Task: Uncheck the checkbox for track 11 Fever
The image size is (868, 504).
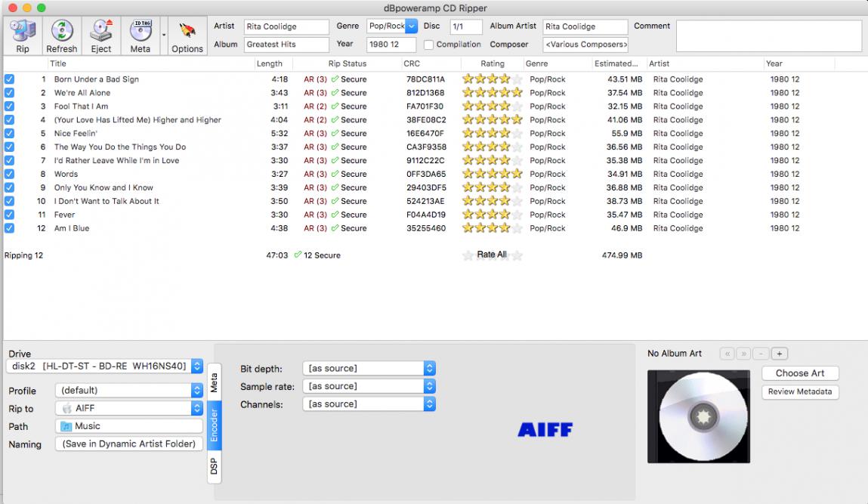Action: 9,215
